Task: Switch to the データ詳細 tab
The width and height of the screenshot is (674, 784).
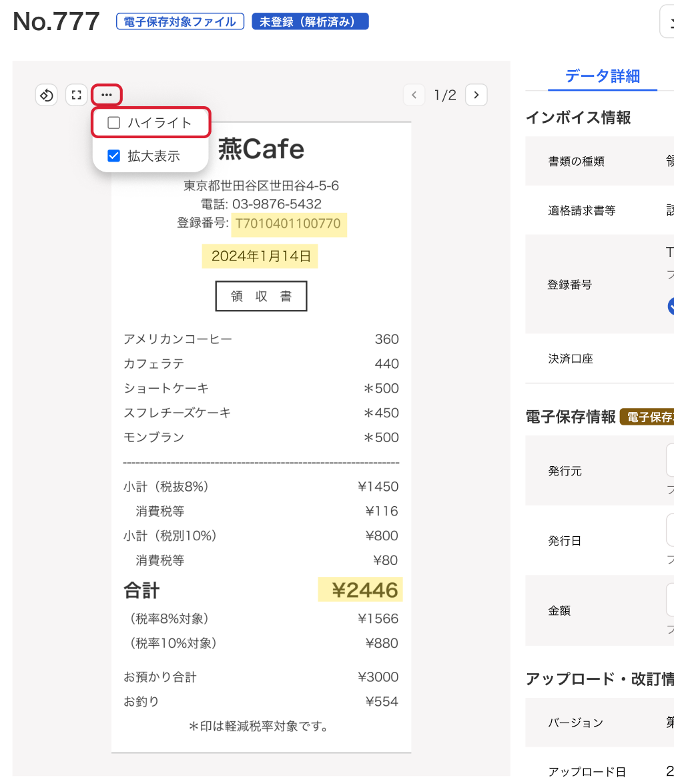Action: pos(602,76)
